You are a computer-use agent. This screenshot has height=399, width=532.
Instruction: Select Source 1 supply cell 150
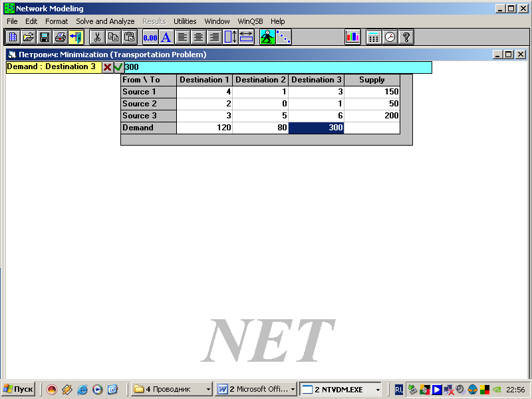(x=372, y=92)
